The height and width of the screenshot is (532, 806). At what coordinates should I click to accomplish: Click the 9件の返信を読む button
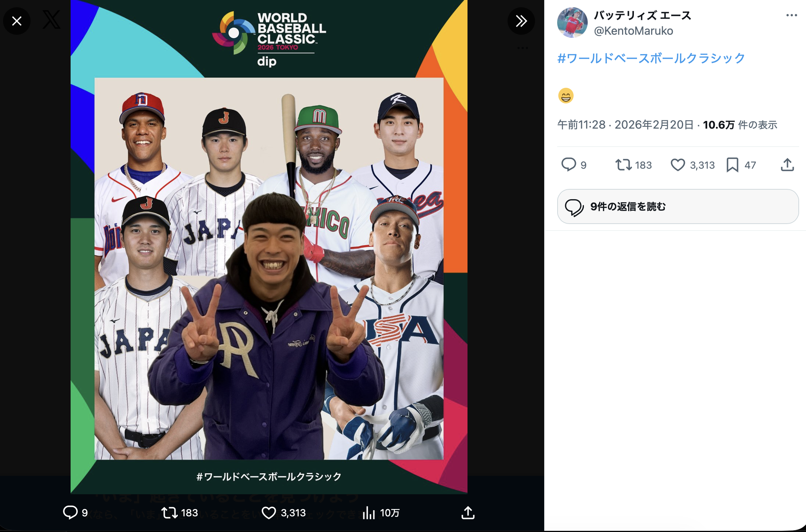[x=678, y=206]
